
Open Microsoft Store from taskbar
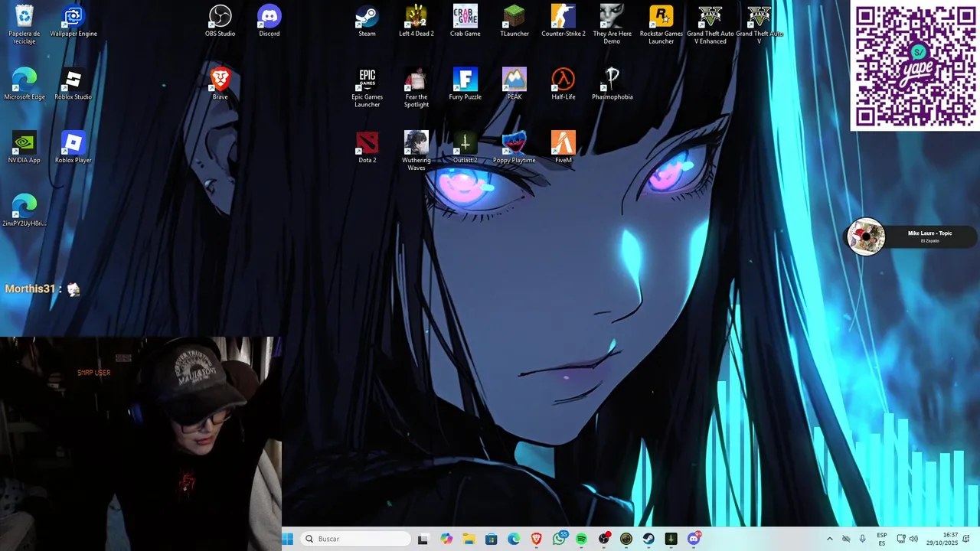(x=492, y=539)
